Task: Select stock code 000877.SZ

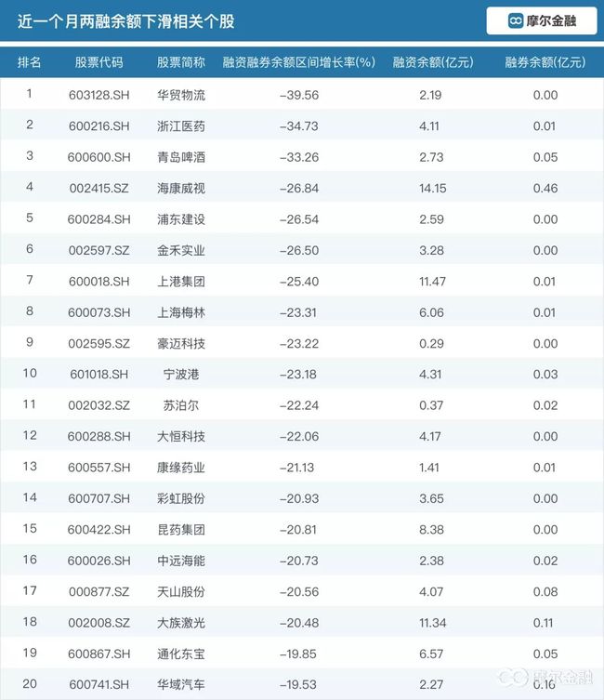Action: tap(99, 591)
